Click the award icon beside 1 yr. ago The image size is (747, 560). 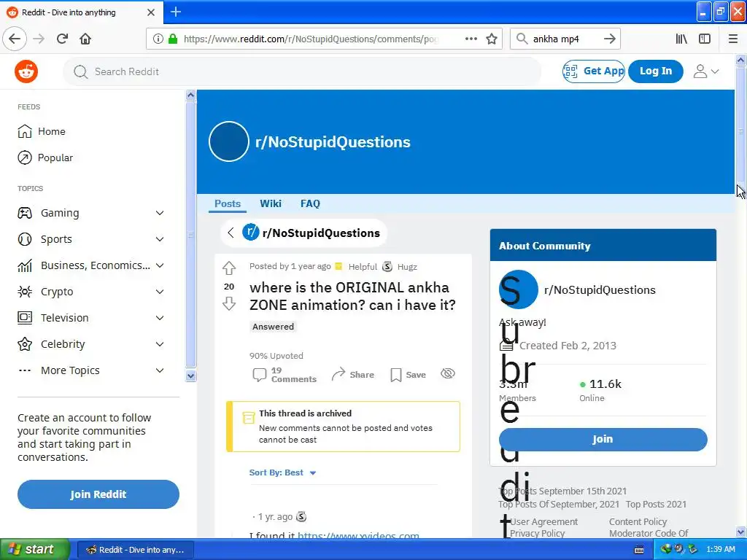(301, 517)
